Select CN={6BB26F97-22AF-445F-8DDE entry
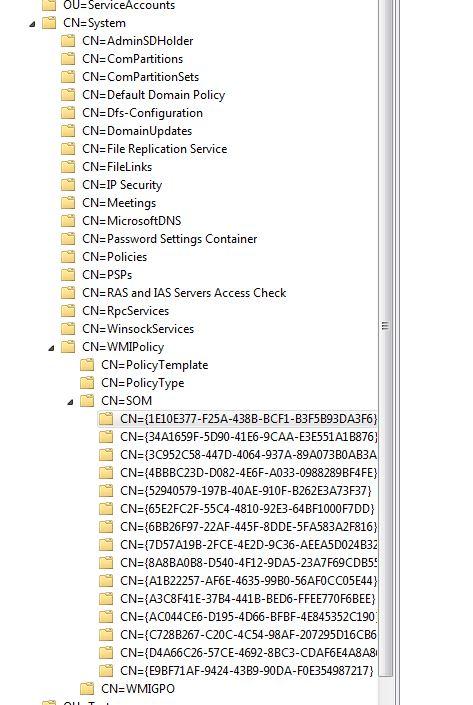The height and width of the screenshot is (705, 473). coord(248,527)
